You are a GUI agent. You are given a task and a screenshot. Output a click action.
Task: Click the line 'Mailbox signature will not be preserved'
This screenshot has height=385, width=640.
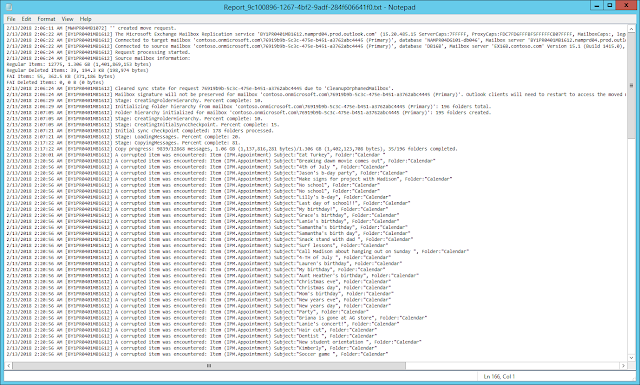316,94
